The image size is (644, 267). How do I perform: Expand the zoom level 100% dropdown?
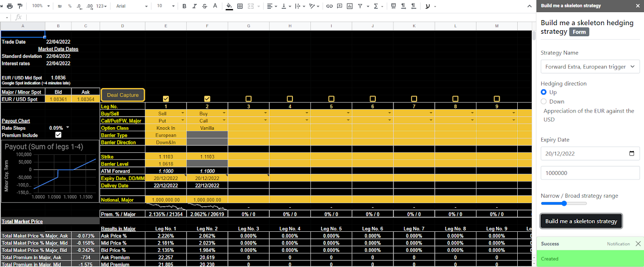(x=40, y=6)
